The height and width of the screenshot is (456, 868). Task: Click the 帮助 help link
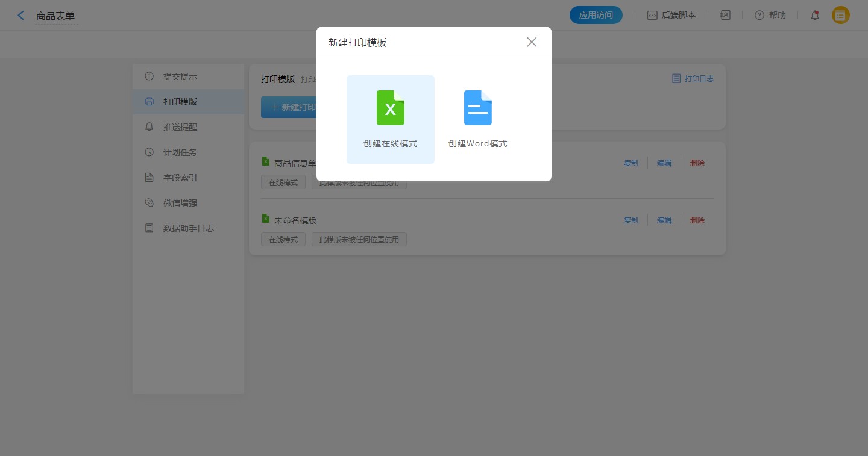pyautogui.click(x=770, y=16)
